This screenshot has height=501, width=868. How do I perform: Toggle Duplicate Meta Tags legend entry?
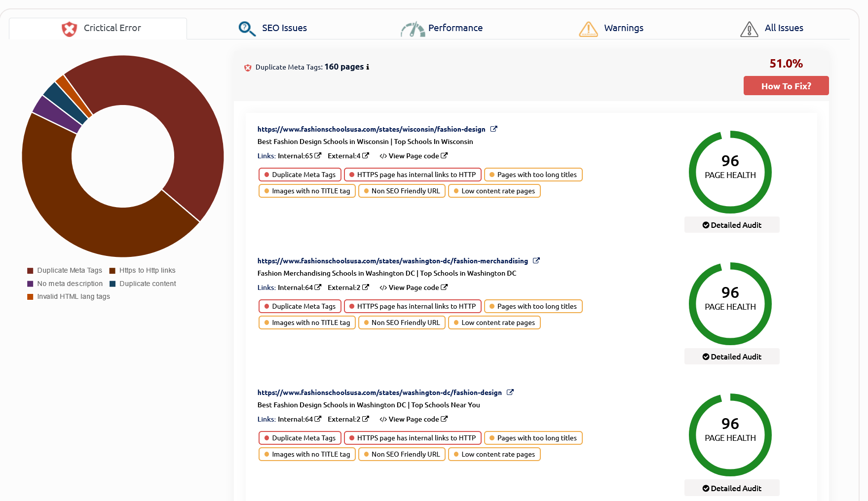pyautogui.click(x=65, y=270)
